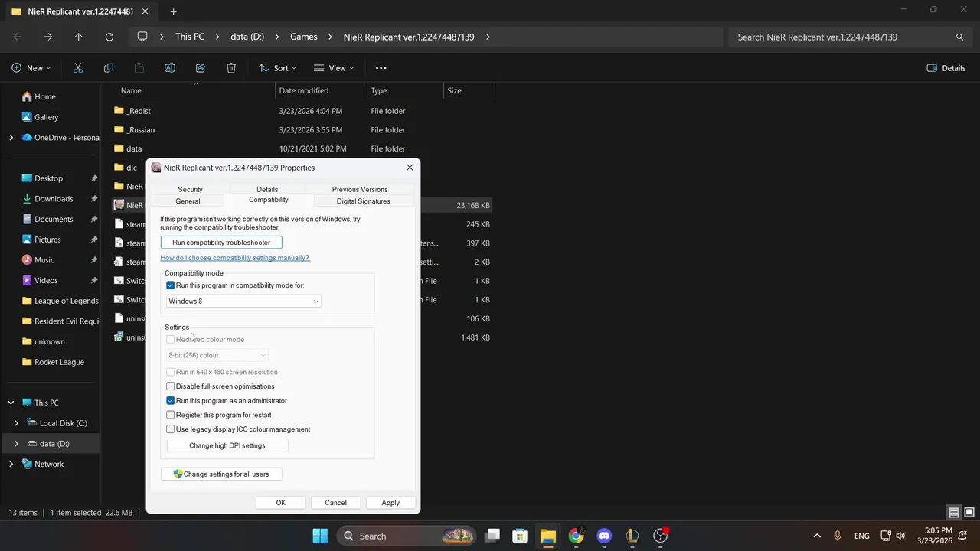Collapse This PC tree node
Viewport: 980px width, 551px height.
click(x=11, y=403)
